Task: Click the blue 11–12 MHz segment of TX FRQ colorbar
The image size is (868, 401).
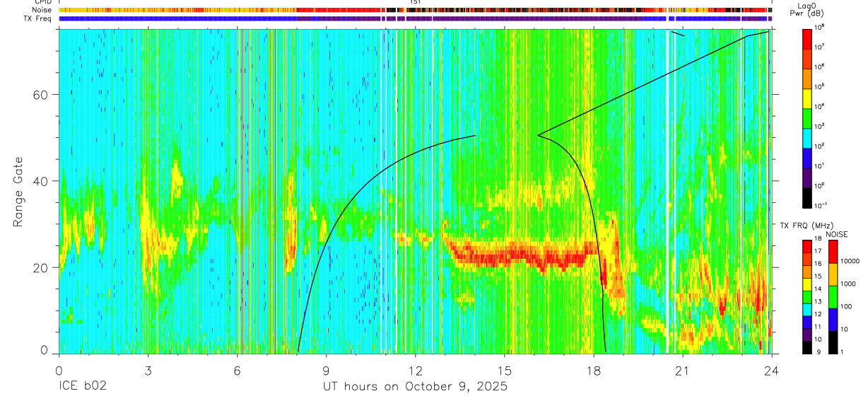Action: coord(808,322)
